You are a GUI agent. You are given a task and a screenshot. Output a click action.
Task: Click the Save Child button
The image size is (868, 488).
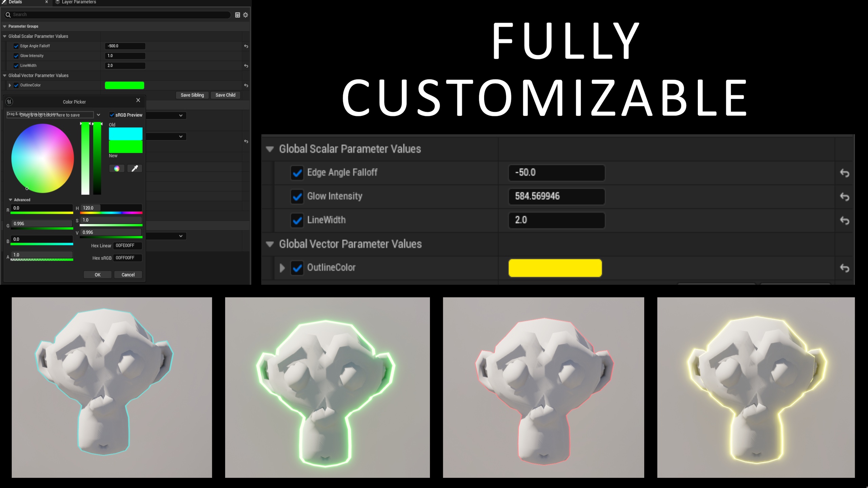(225, 95)
